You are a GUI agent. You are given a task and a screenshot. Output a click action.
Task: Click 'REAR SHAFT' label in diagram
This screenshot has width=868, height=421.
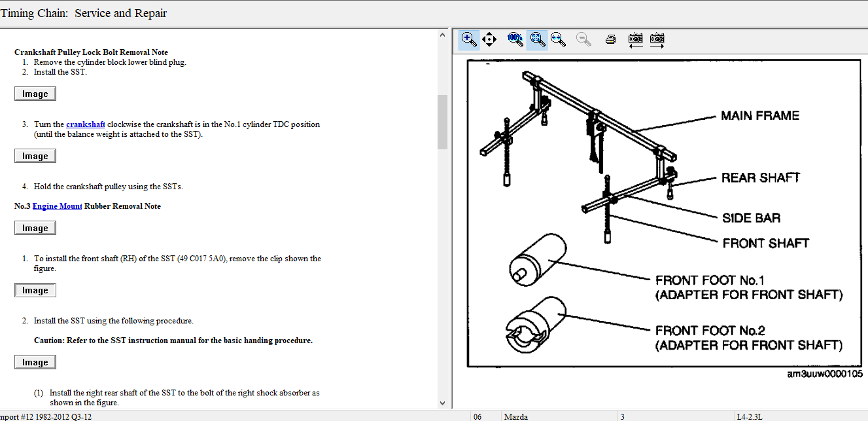tap(761, 177)
